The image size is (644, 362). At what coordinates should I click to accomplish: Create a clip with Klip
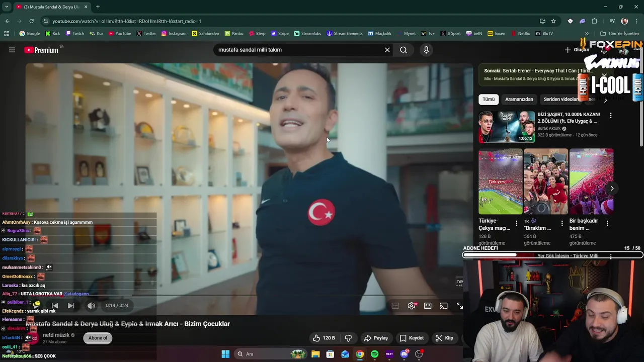444,338
